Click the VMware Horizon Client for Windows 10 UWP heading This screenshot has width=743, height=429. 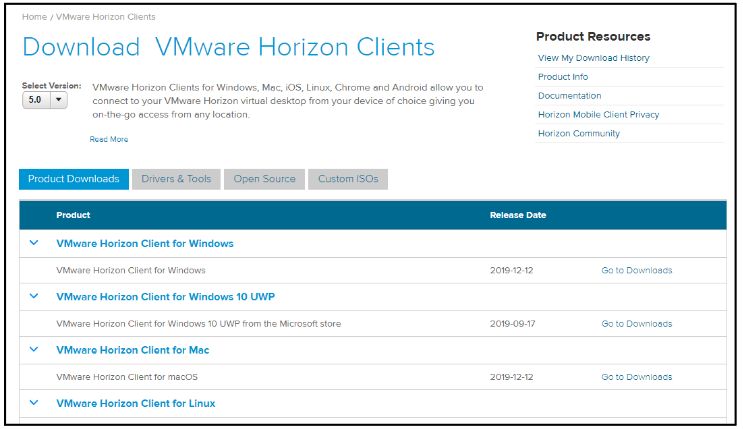[165, 297]
